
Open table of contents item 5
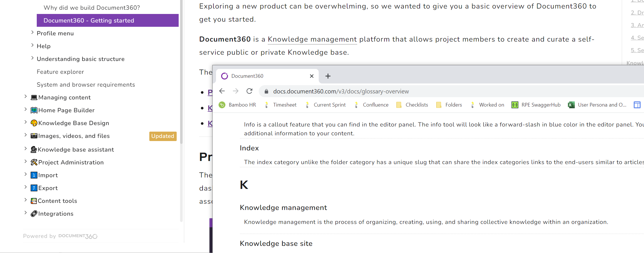637,50
